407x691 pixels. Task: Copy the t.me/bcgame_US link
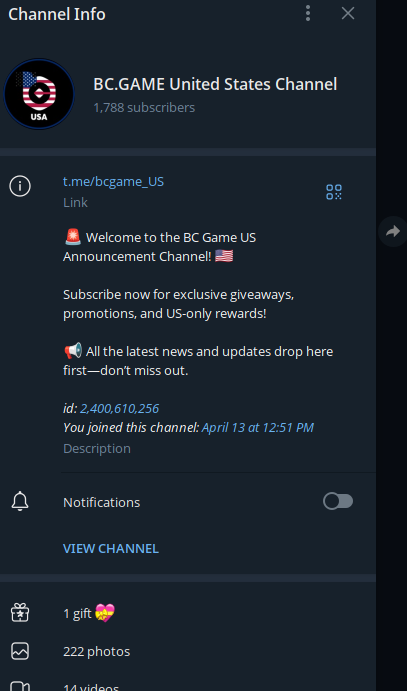pos(113,182)
